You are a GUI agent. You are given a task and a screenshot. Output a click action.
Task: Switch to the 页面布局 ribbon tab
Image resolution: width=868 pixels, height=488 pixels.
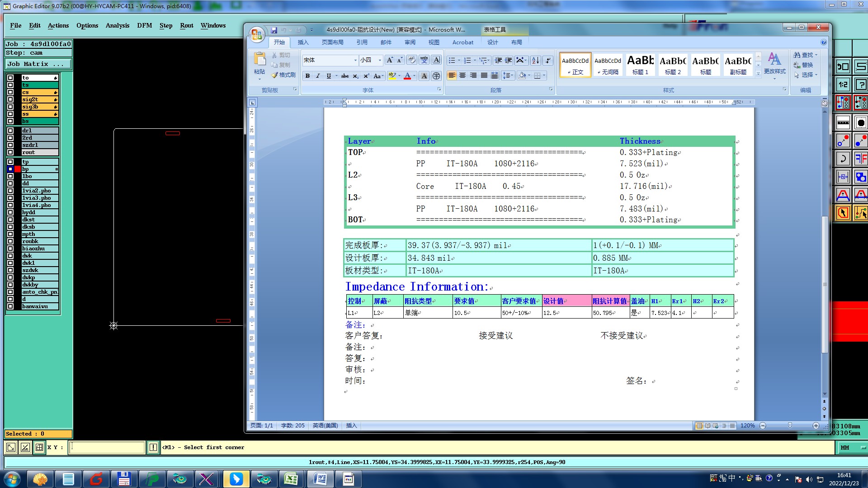332,42
